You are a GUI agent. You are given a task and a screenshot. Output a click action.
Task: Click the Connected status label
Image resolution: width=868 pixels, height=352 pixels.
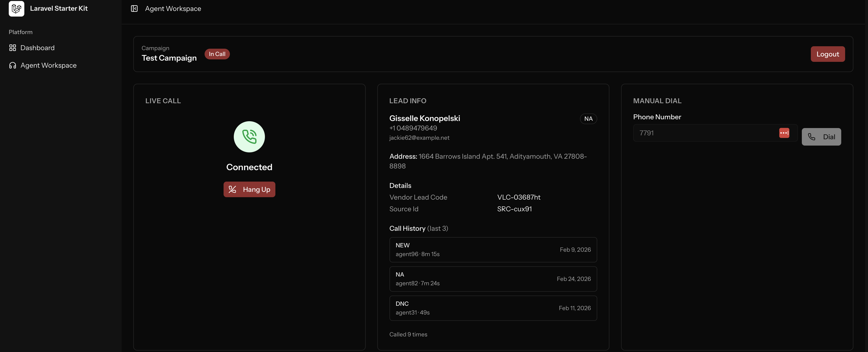(249, 167)
